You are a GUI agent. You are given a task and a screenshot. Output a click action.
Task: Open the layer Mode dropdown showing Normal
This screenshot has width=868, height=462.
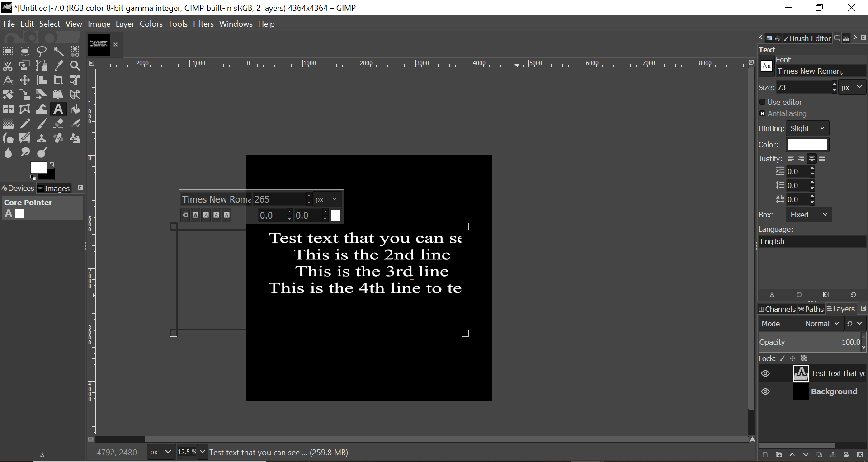coord(822,324)
